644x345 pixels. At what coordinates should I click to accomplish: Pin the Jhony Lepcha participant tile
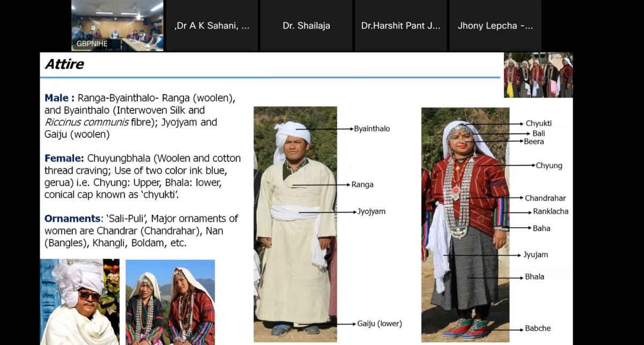(x=494, y=26)
